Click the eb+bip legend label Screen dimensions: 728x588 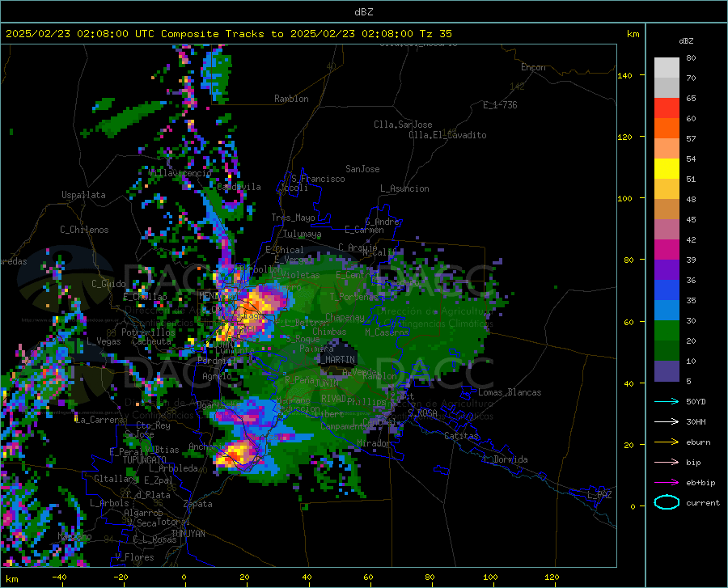(700, 483)
